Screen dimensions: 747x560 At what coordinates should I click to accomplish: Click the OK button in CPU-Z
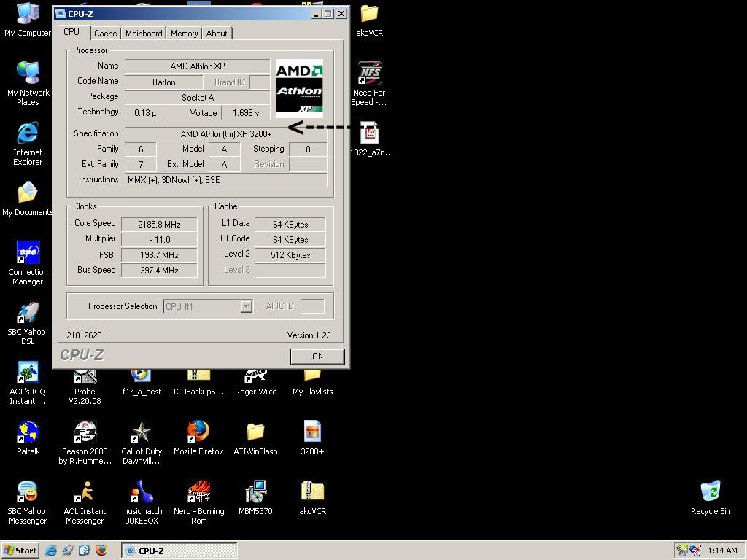click(317, 356)
